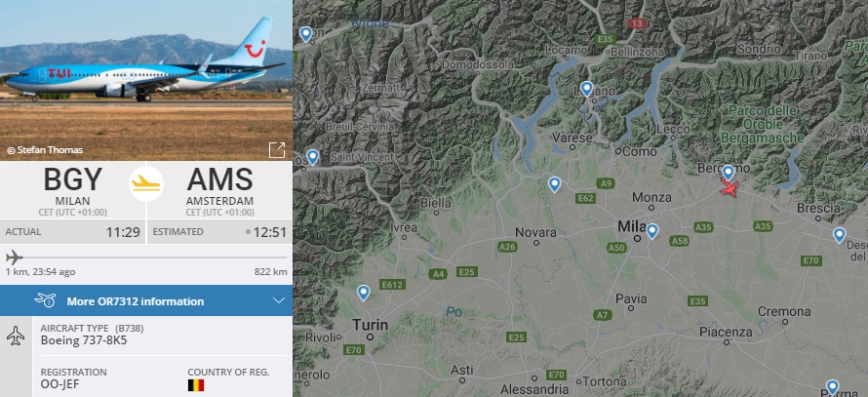Click the Belgian flag icon
The height and width of the screenshot is (397, 868).
196,386
